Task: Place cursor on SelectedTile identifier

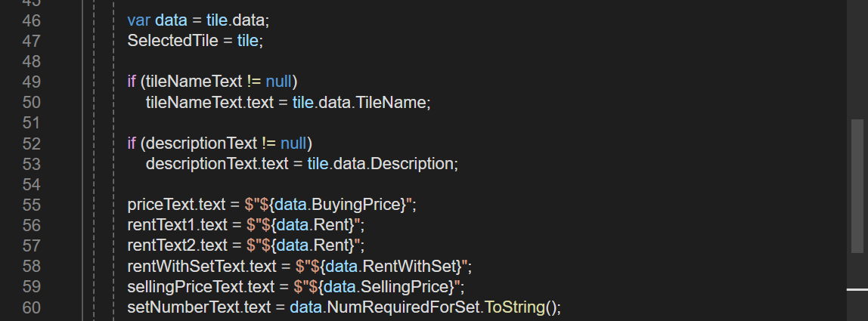Action: [172, 41]
